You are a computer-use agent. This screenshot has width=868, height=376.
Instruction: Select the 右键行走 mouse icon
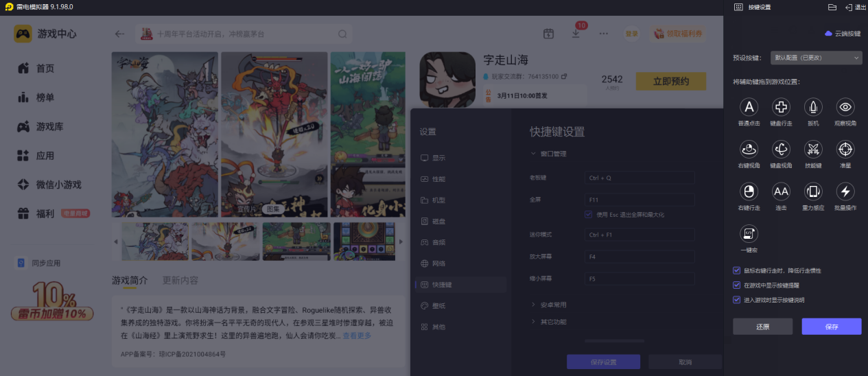[x=749, y=191]
